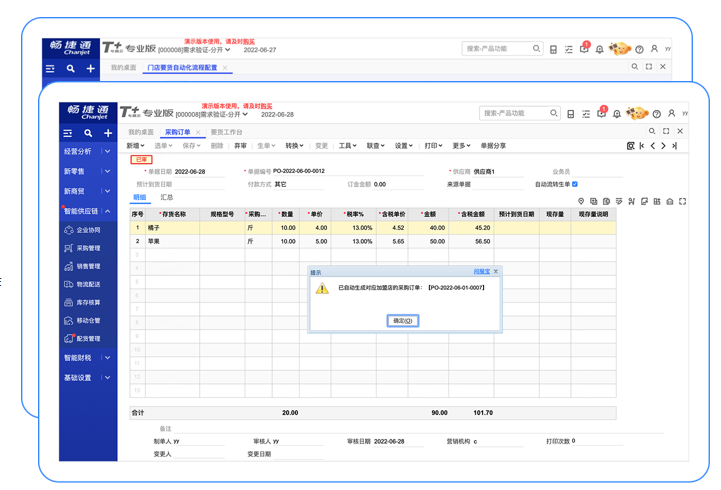
Task: Click the notification bell icon in the front window
Action: click(616, 114)
